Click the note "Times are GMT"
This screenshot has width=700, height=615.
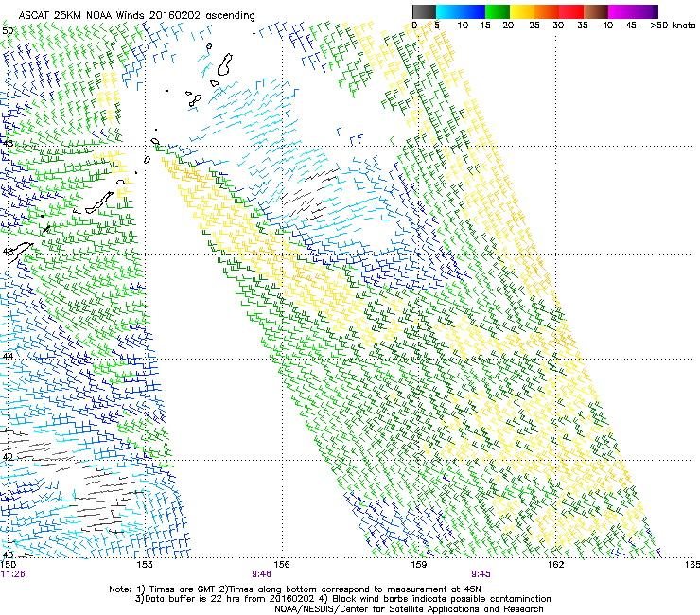click(x=182, y=589)
